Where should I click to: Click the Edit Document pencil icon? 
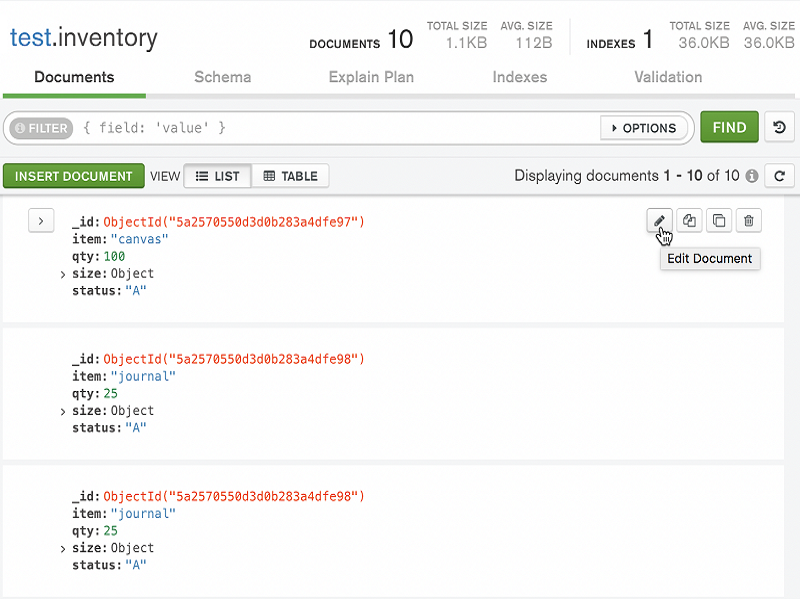tap(659, 220)
